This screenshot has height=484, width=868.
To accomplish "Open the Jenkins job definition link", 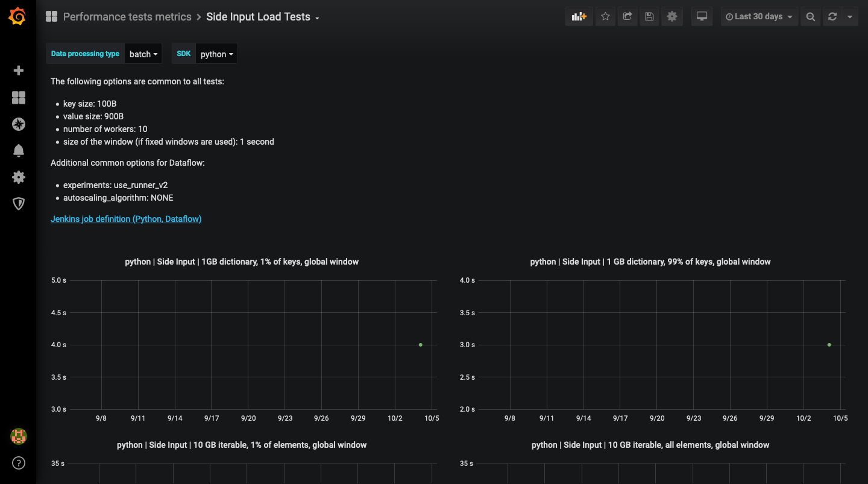I will [x=126, y=219].
